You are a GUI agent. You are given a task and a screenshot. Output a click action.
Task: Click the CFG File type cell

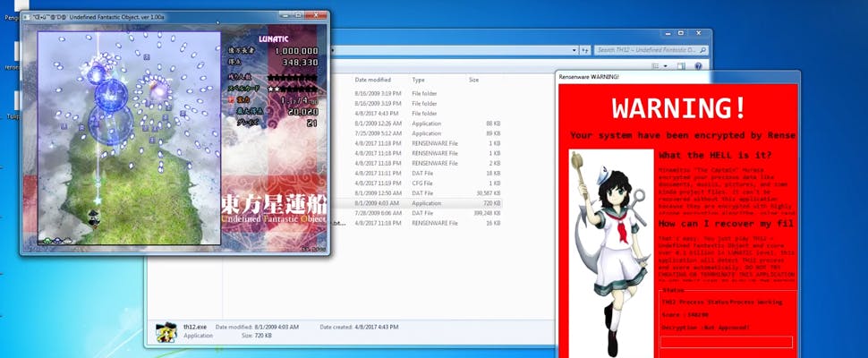tap(422, 183)
